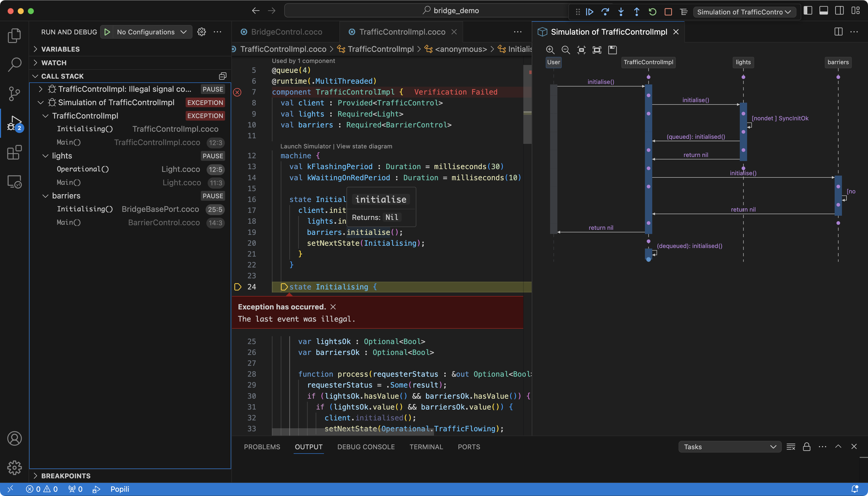Select the DEBUG CONSOLE panel tab
Image resolution: width=868 pixels, height=496 pixels.
click(366, 447)
